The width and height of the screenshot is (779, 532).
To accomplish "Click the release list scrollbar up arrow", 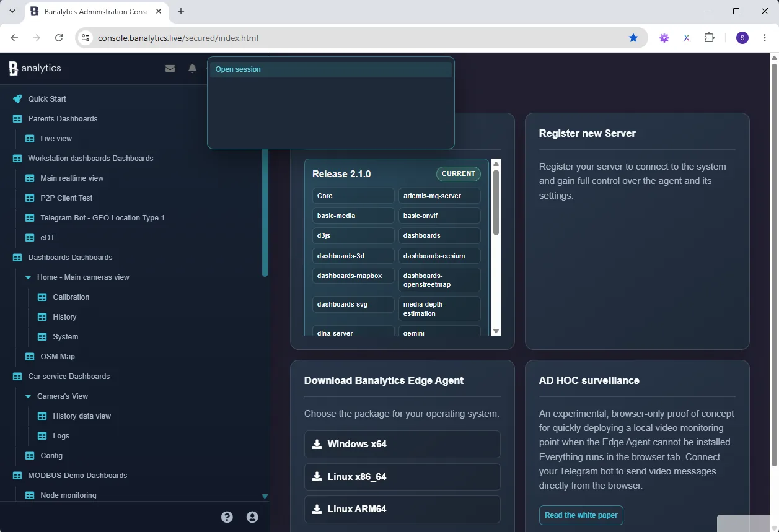I will click(x=496, y=164).
